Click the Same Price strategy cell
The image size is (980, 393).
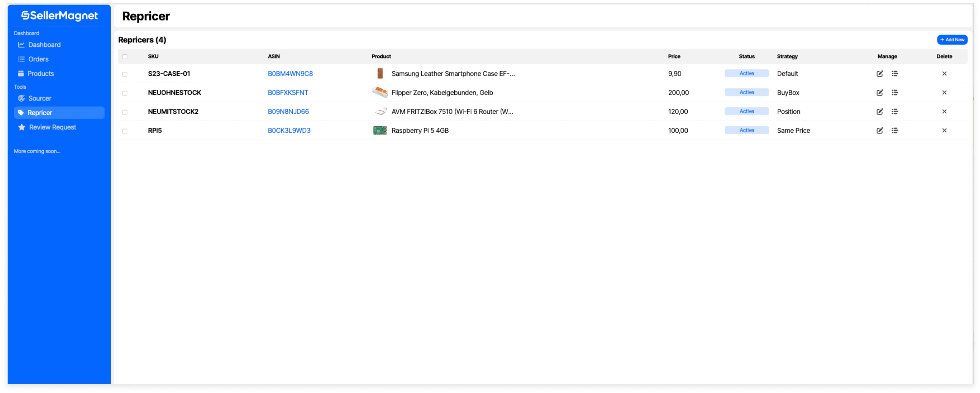pos(793,131)
